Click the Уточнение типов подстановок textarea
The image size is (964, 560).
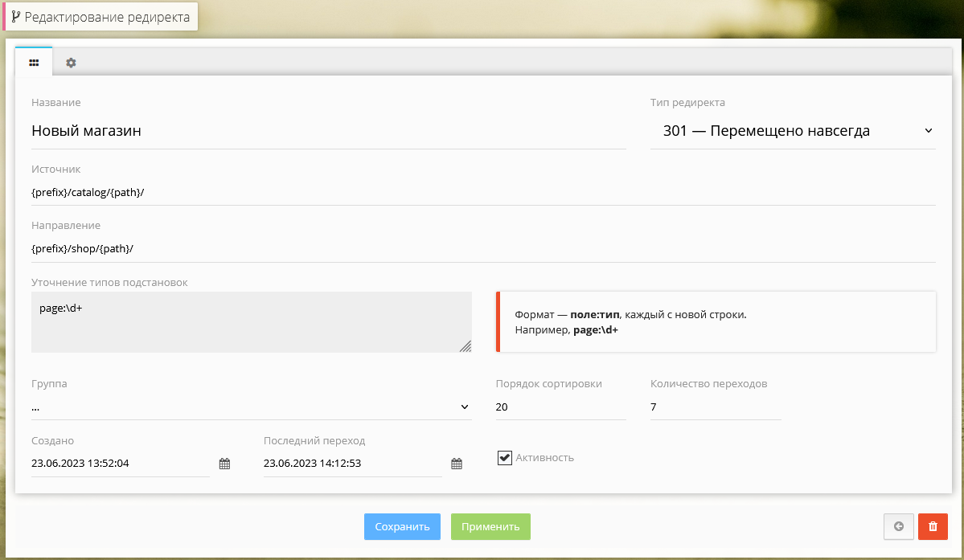coord(251,321)
